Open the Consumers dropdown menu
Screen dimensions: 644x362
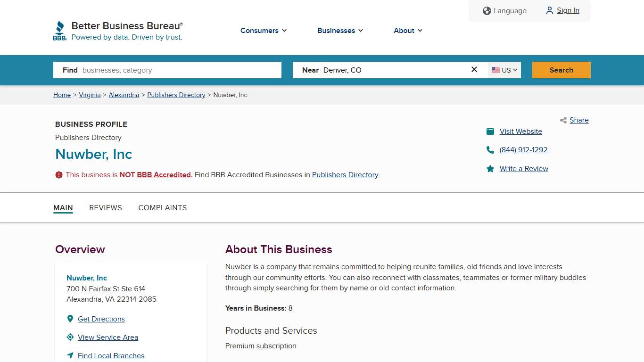[x=263, y=31]
